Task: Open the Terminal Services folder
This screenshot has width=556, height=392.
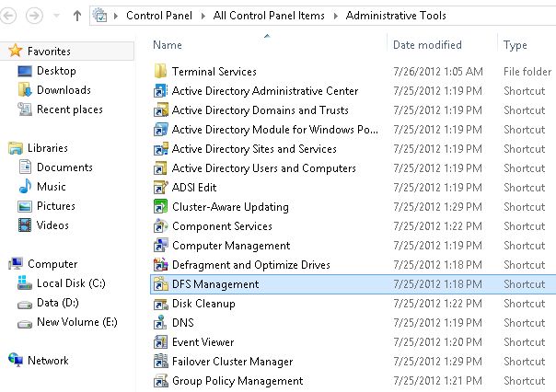Action: click(x=214, y=72)
